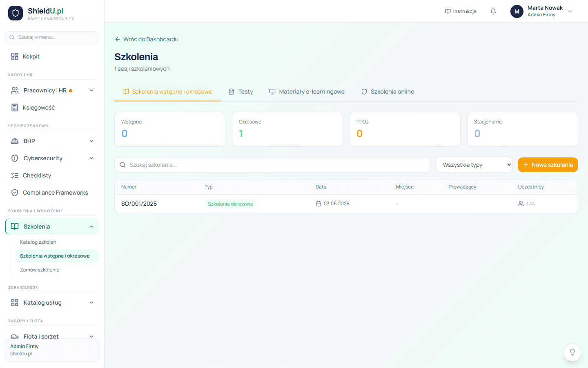This screenshot has height=368, width=588.
Task: Click the Checklisty list-check icon
Action: coord(15,175)
